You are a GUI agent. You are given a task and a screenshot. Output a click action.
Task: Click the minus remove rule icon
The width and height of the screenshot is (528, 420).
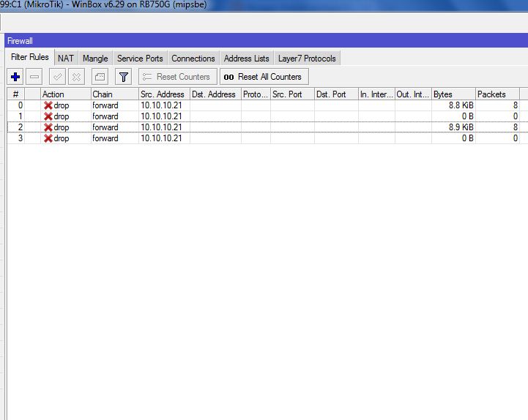click(34, 77)
